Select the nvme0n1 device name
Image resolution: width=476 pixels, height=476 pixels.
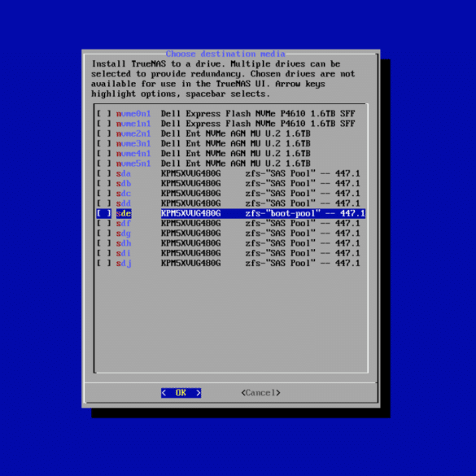pos(133,114)
